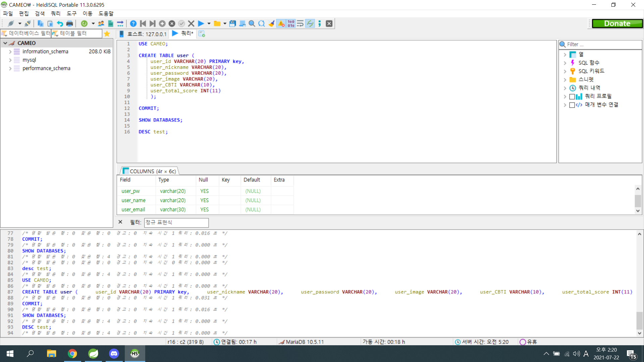
Task: Click the Undo arrow icon
Action: pos(60,23)
